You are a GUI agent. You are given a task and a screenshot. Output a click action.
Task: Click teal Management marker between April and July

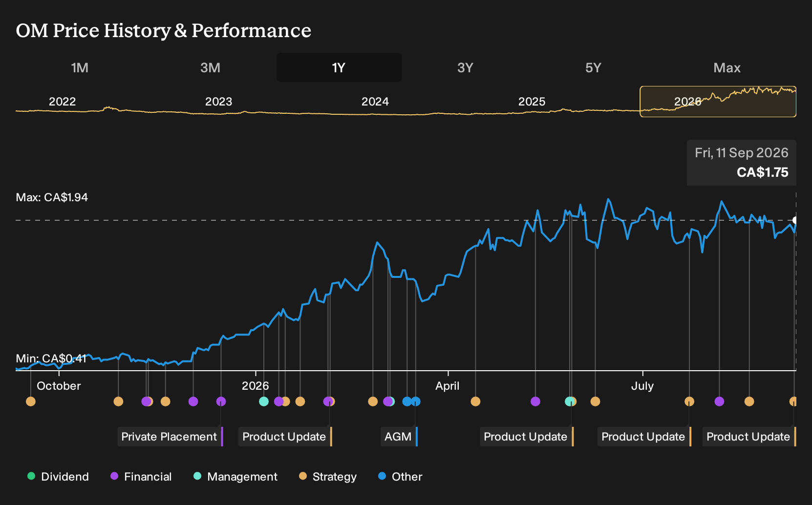click(569, 401)
